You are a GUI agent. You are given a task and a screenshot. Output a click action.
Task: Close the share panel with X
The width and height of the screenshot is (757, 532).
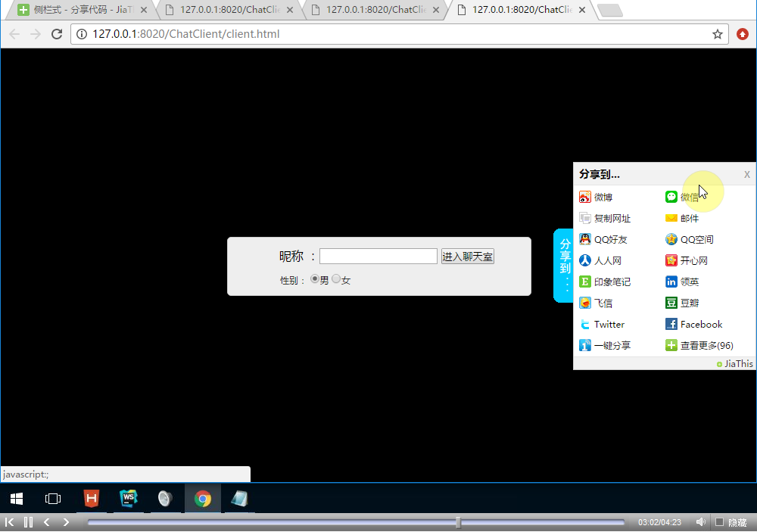746,174
